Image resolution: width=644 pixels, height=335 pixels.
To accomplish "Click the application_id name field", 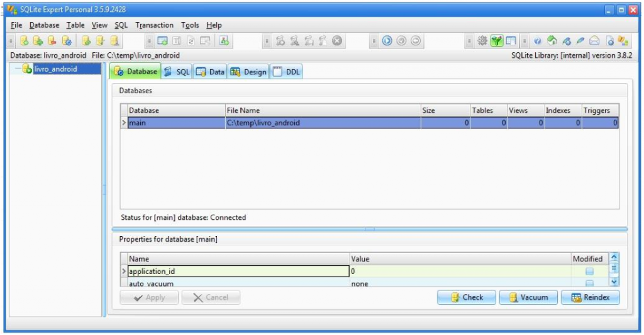I will tap(238, 271).
